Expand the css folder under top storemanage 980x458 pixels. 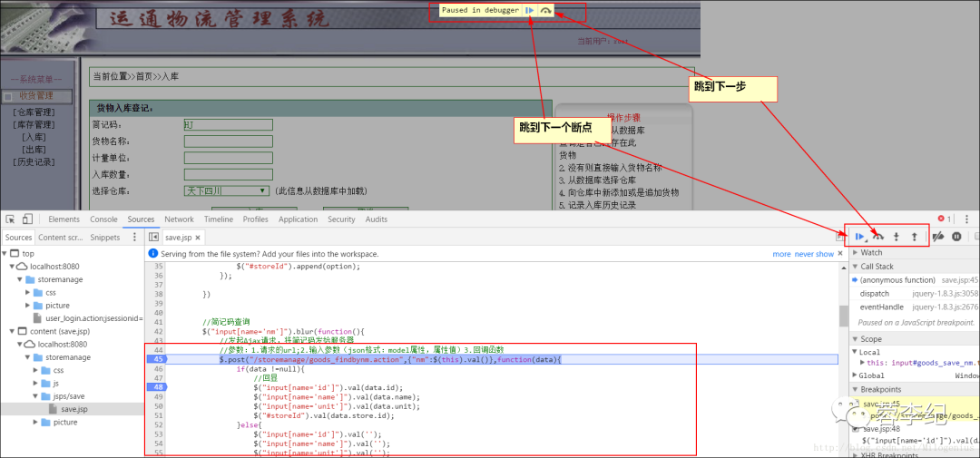click(x=28, y=292)
